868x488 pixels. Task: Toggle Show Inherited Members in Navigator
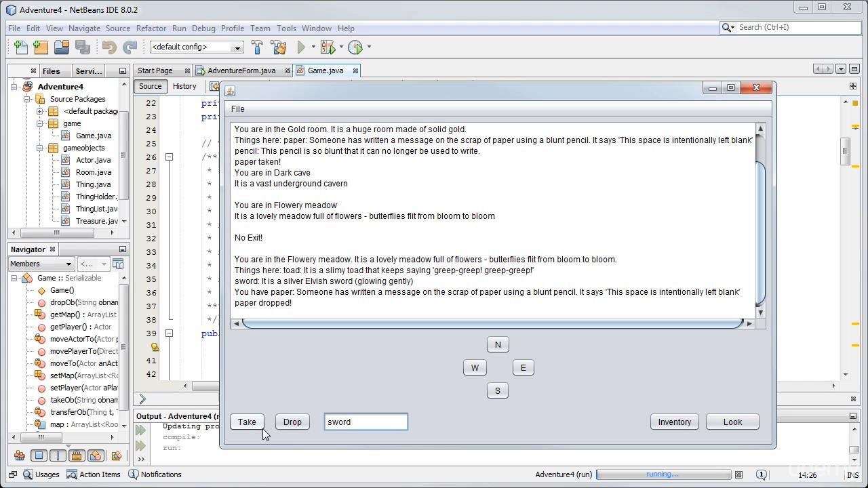pos(20,455)
